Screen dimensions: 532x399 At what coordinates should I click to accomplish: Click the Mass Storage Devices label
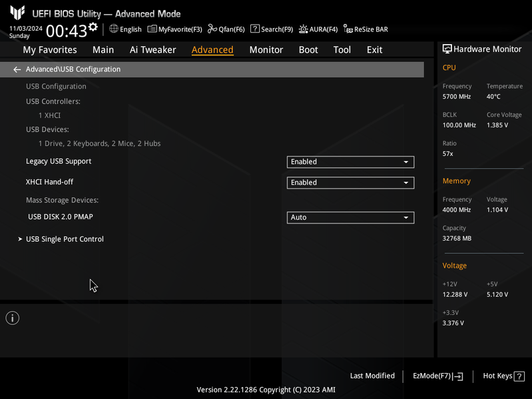point(62,200)
